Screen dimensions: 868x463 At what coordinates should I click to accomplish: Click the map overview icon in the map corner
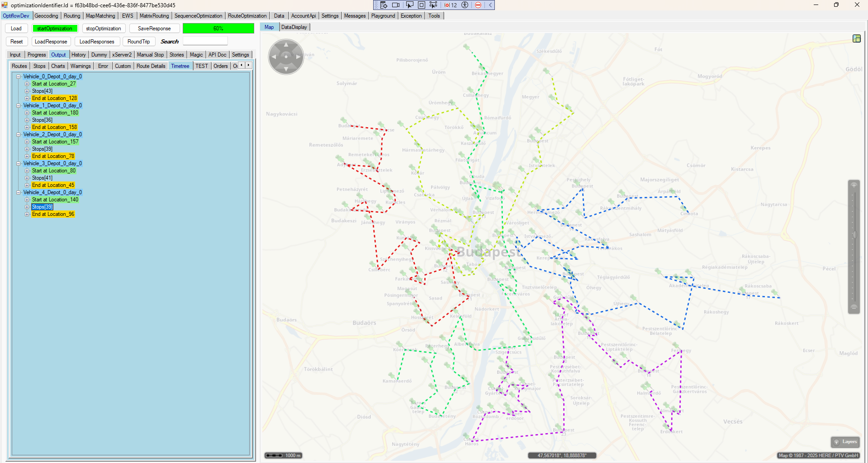(856, 38)
